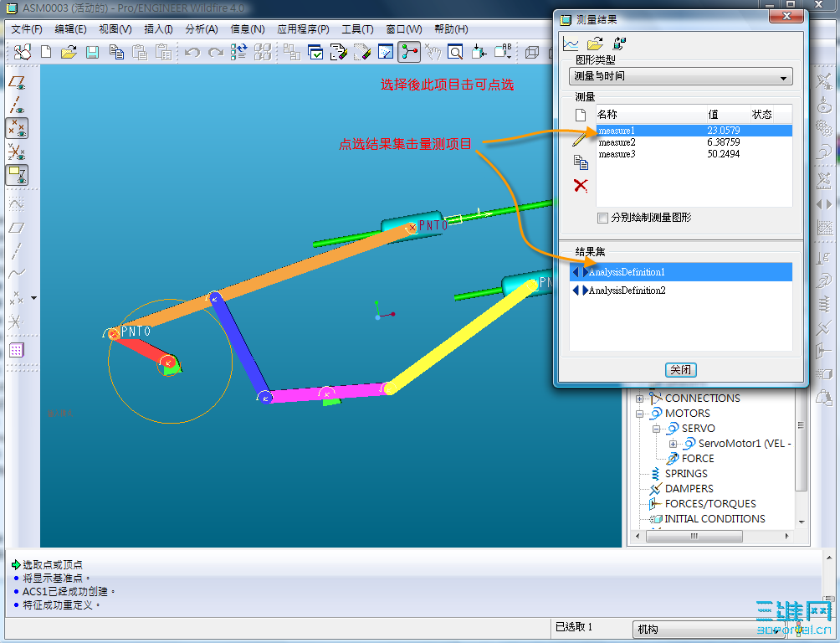Click the 状态 column header

click(x=761, y=114)
